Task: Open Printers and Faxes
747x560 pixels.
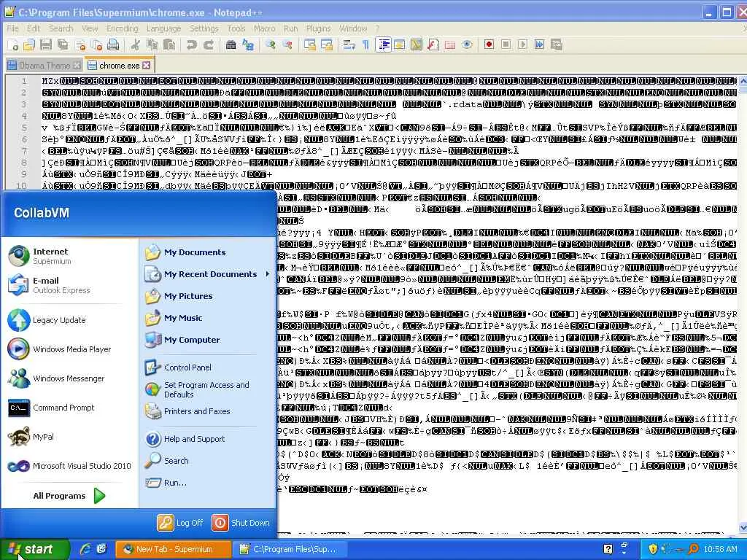Action: click(x=207, y=411)
